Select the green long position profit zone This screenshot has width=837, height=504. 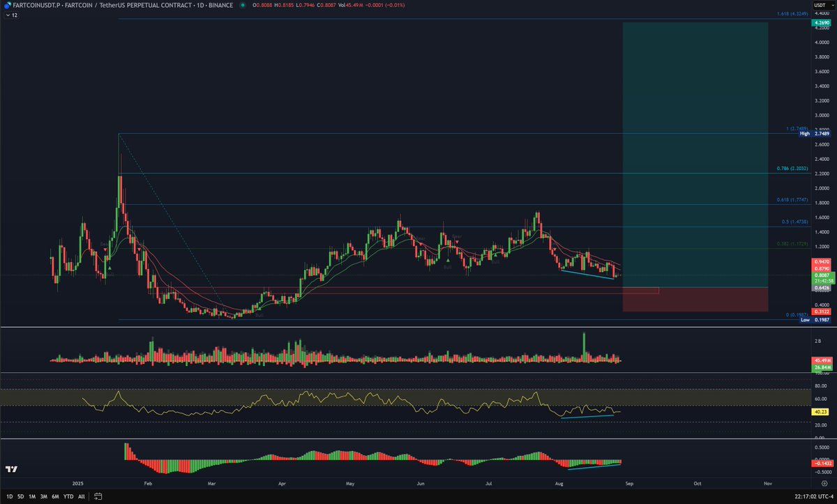(695, 154)
